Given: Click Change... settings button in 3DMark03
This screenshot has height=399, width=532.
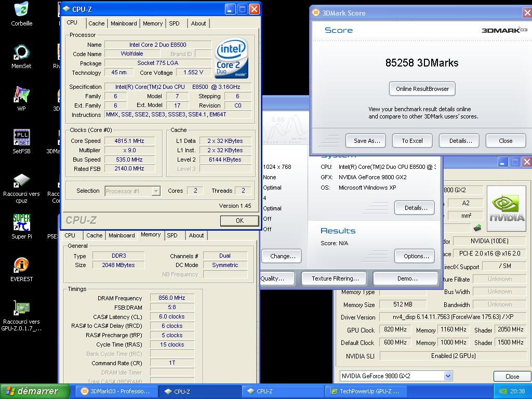Looking at the screenshot, I should (282, 256).
